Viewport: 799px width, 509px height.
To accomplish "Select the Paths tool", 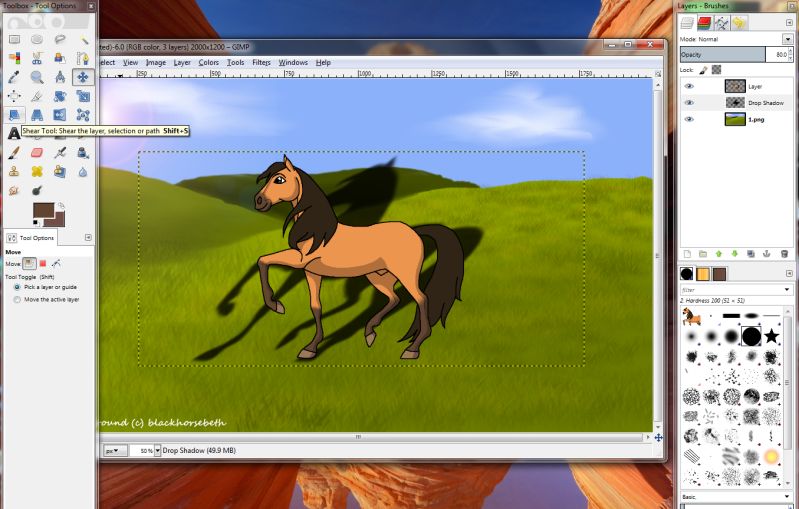I will tap(83, 58).
